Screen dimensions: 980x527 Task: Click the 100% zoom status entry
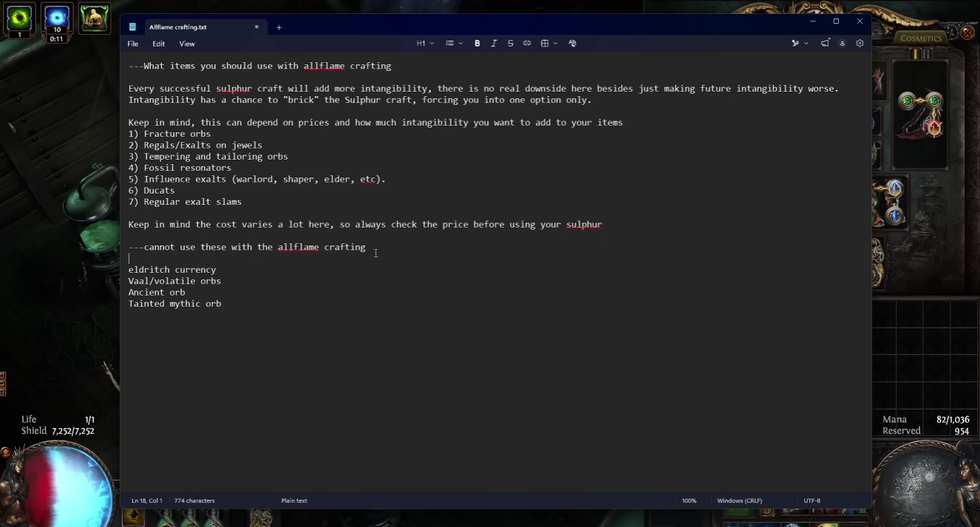click(689, 500)
